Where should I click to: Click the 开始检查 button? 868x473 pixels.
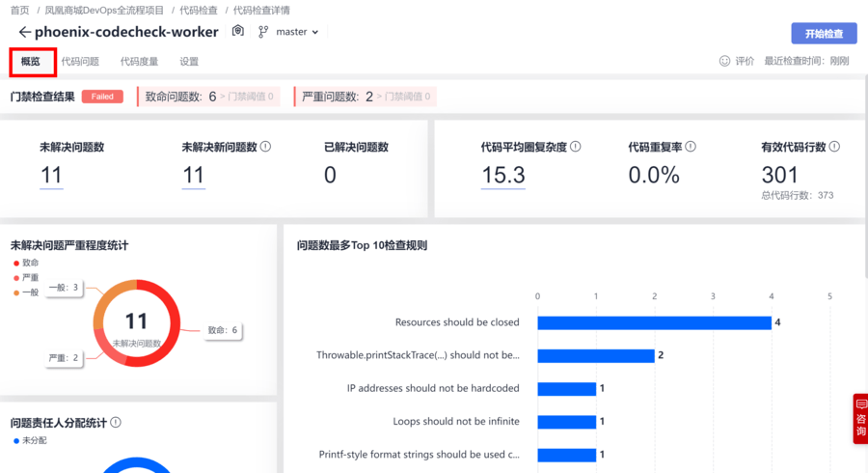[x=824, y=33]
